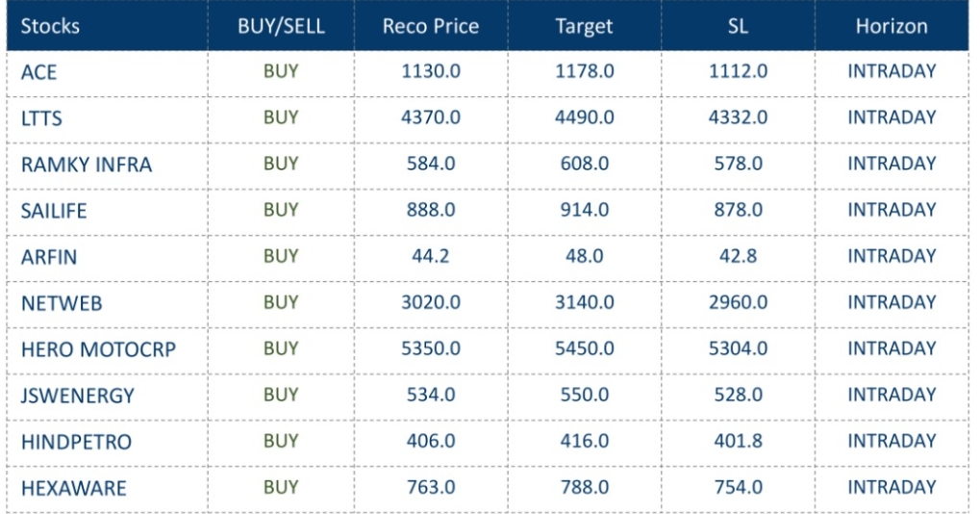
Task: Open the LTTS stock row
Action: (x=41, y=118)
